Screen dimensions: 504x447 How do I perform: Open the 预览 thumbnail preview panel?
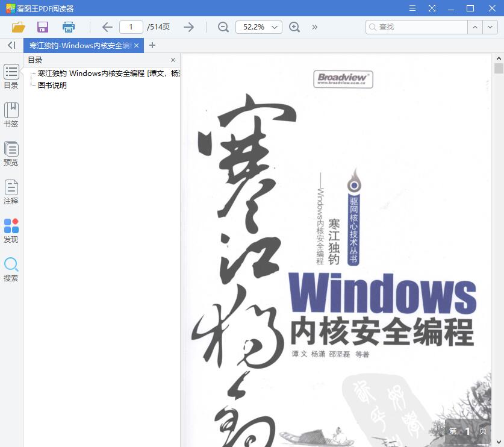pos(11,154)
